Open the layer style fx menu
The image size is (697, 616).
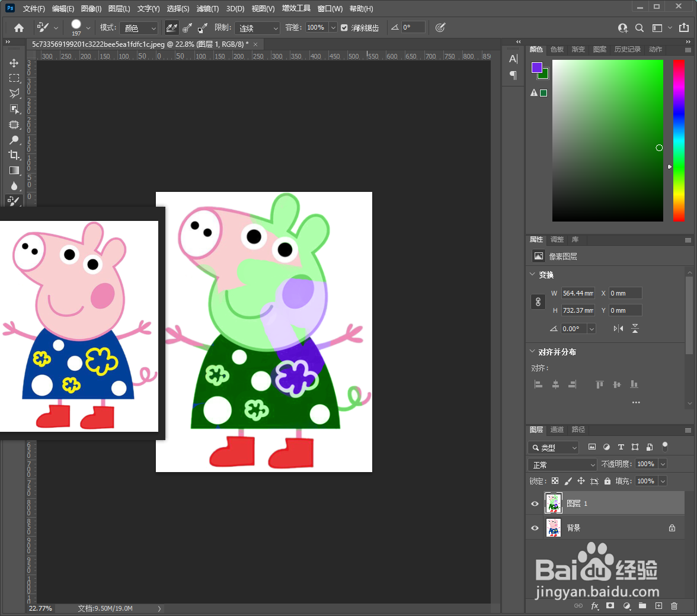[595, 606]
